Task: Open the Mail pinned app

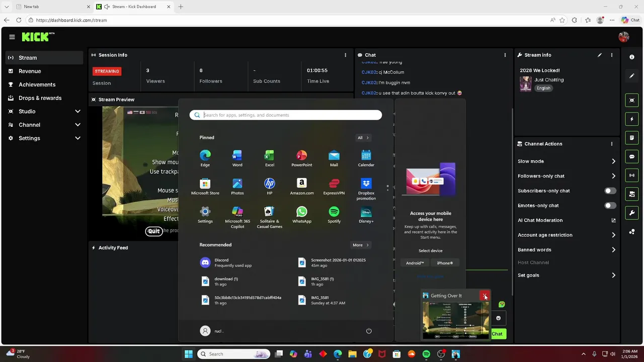Action: click(x=334, y=158)
